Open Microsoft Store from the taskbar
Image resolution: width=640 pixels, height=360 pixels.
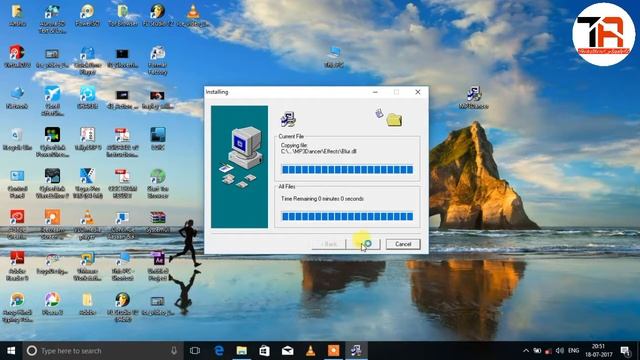(x=264, y=351)
